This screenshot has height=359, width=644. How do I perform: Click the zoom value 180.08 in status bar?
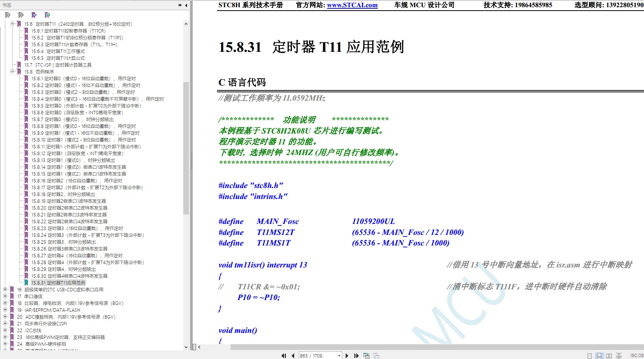636,356
